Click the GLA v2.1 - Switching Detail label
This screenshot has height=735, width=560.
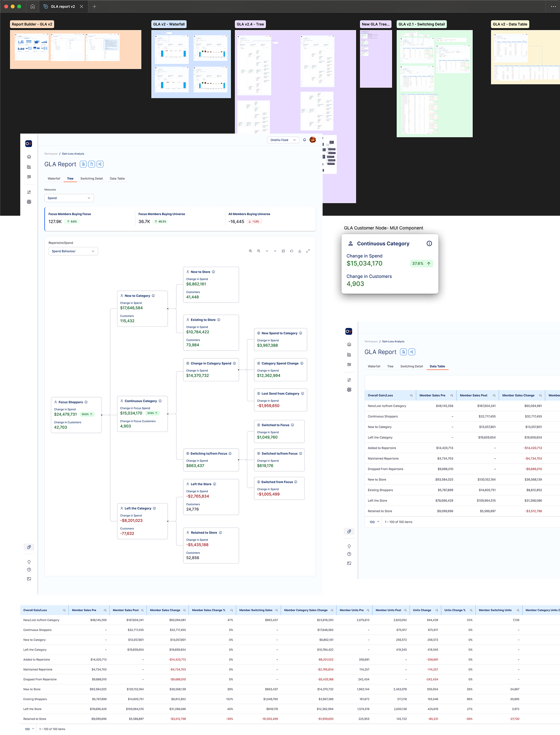[421, 24]
